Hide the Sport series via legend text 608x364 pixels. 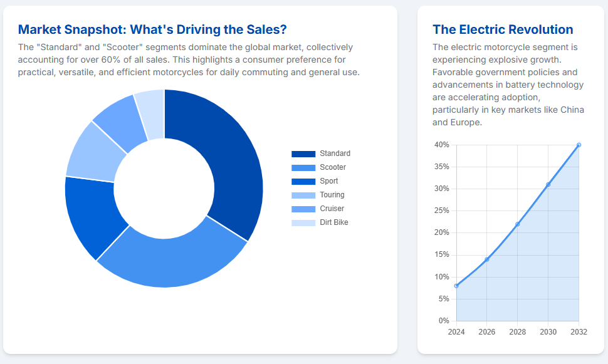coord(328,181)
